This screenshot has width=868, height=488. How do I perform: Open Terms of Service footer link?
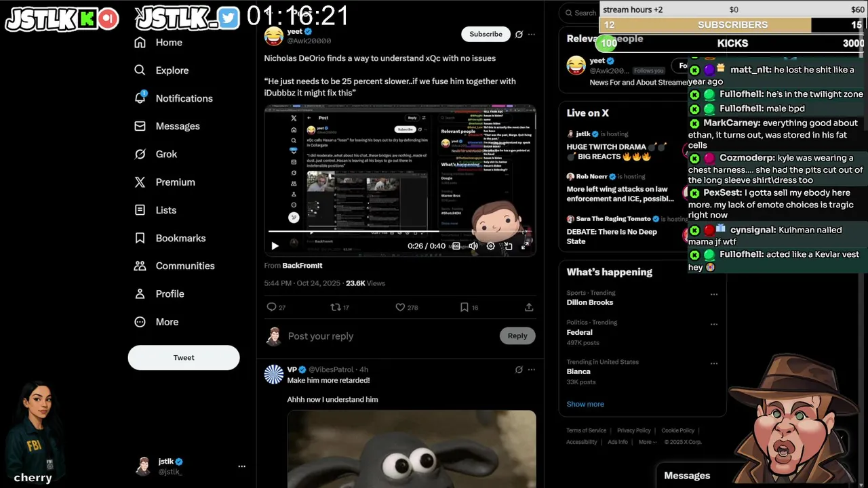[x=587, y=430]
